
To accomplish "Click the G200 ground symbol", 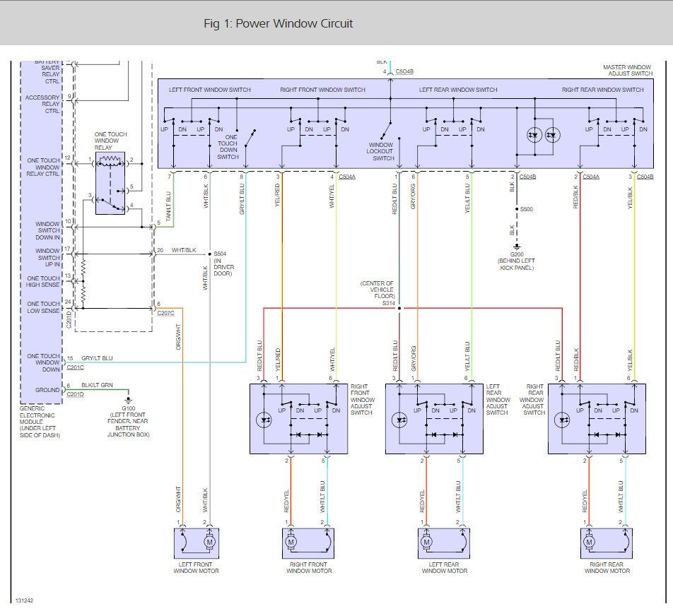I will click(x=517, y=247).
